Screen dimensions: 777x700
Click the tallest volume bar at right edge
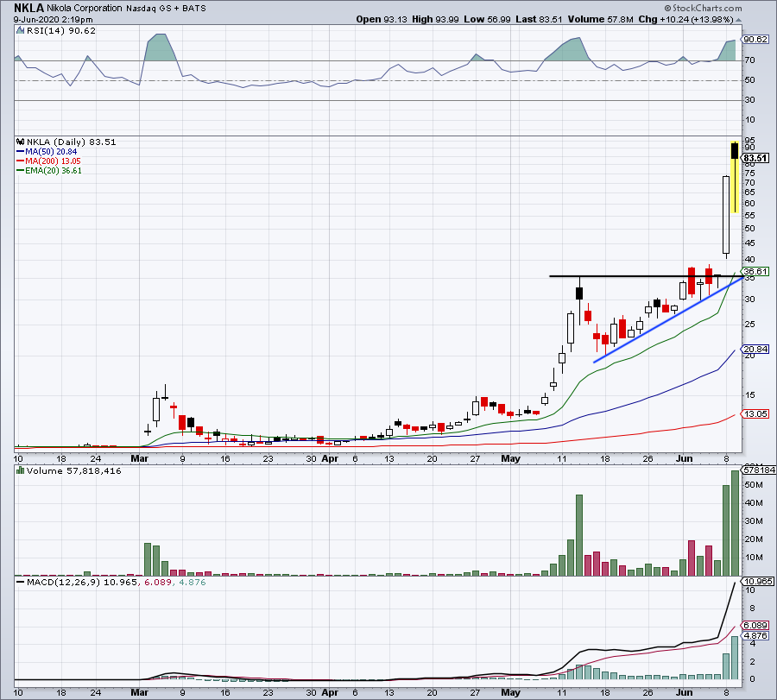(x=735, y=523)
